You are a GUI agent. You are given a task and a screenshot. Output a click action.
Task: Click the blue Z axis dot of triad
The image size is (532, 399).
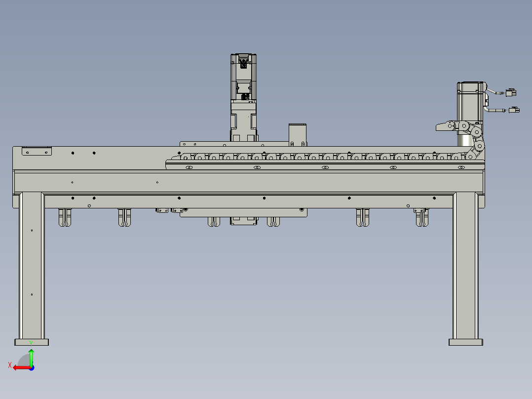tap(32, 368)
